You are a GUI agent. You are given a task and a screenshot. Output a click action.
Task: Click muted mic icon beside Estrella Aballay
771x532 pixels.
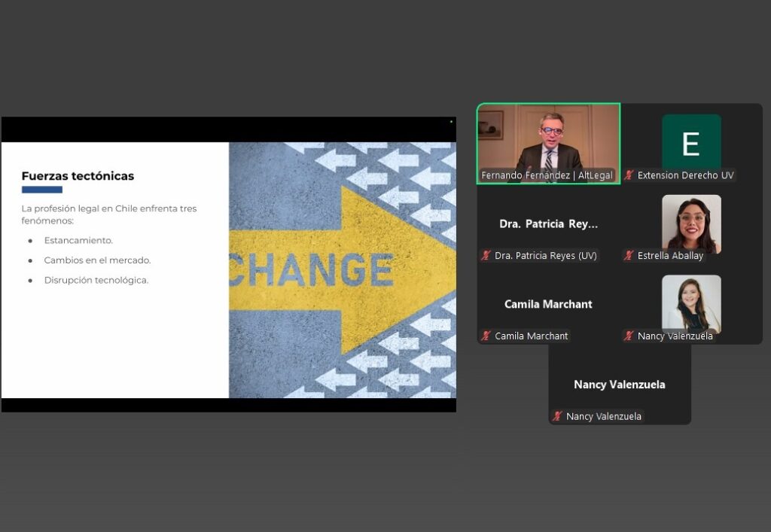click(629, 255)
